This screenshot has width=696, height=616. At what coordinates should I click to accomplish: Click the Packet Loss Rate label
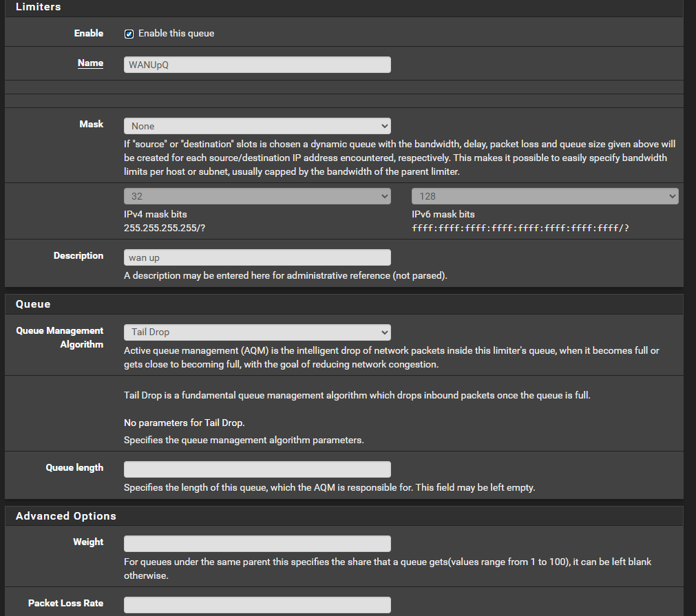point(65,604)
